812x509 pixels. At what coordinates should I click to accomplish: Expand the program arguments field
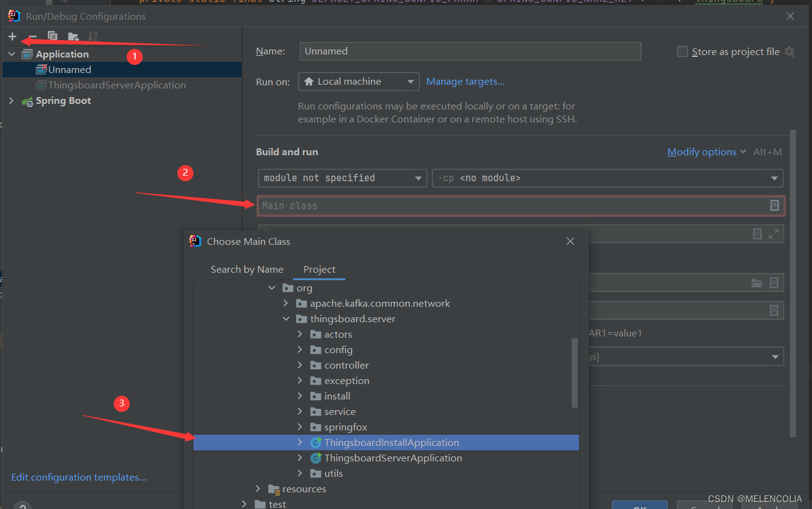pyautogui.click(x=774, y=234)
